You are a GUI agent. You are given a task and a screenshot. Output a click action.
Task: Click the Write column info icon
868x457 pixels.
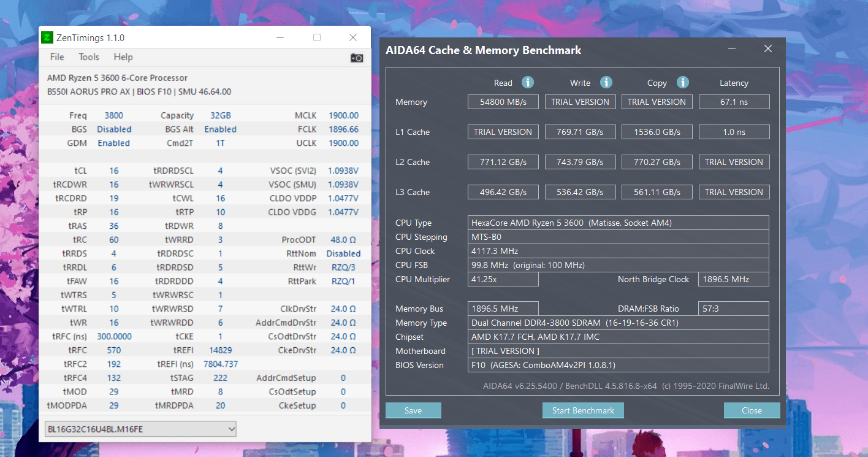(606, 82)
